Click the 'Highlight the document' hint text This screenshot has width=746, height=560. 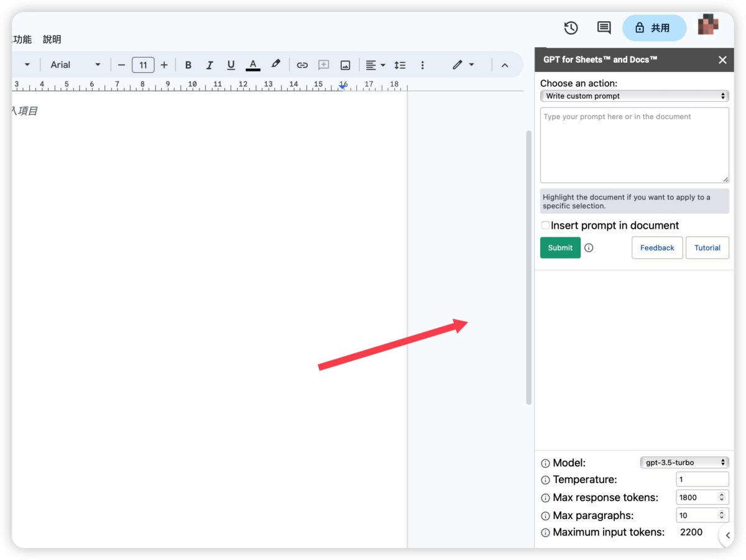pos(634,201)
